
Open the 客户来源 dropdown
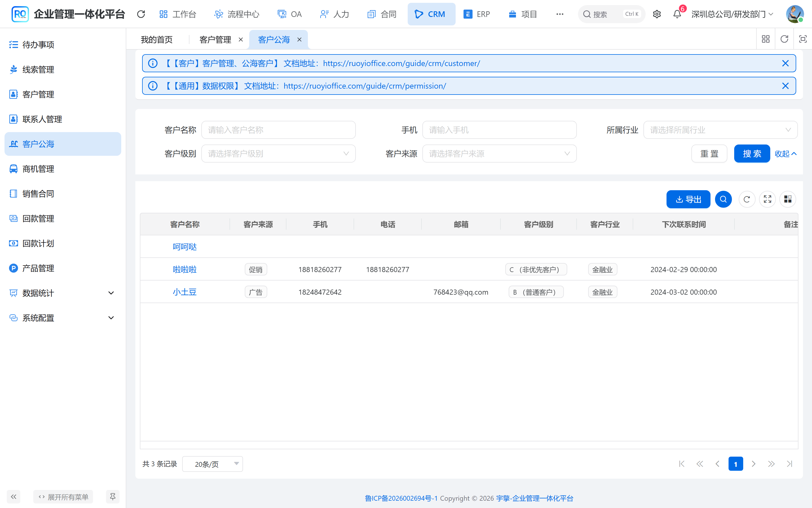499,154
